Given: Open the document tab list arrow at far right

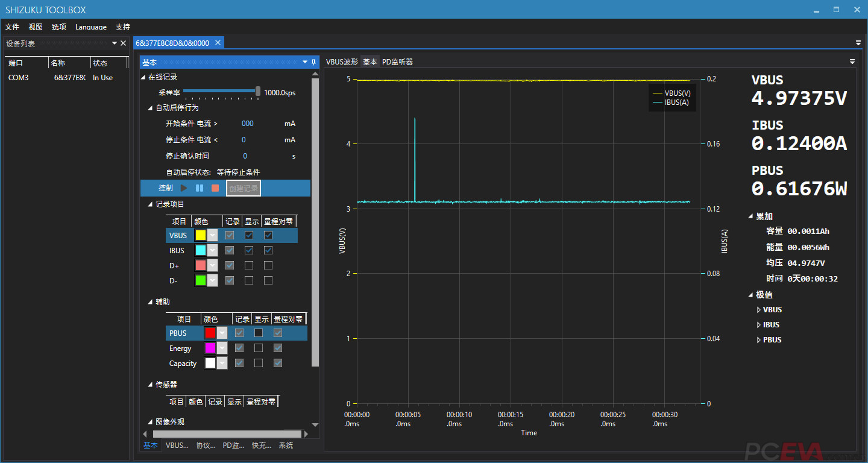Looking at the screenshot, I should point(858,43).
